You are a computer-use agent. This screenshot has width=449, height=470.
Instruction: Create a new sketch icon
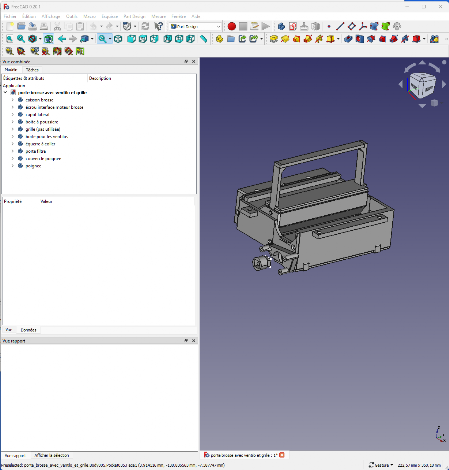[x=293, y=26]
